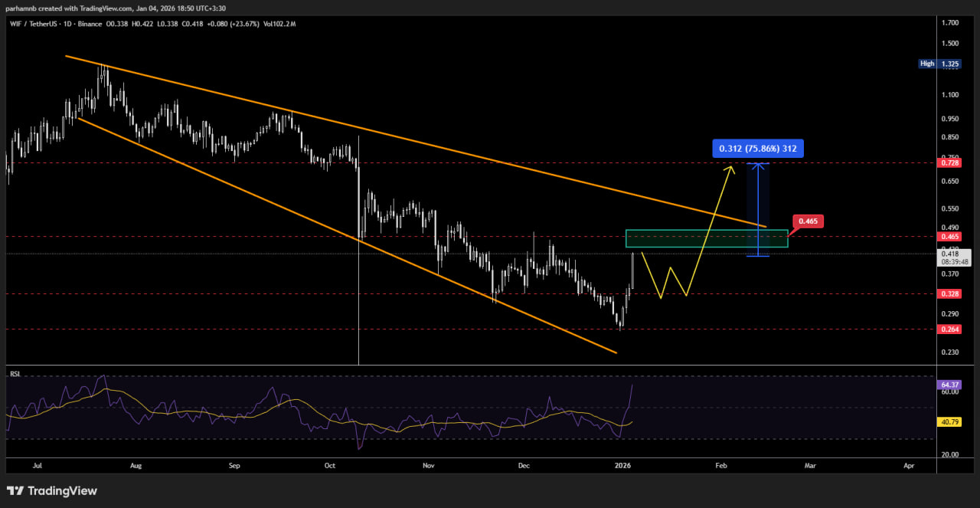Click the 2026 label on time axis
980x508 pixels.
pyautogui.click(x=624, y=465)
